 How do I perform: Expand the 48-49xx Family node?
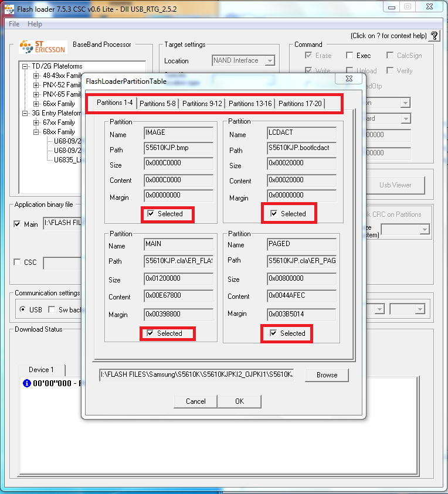pyautogui.click(x=36, y=76)
